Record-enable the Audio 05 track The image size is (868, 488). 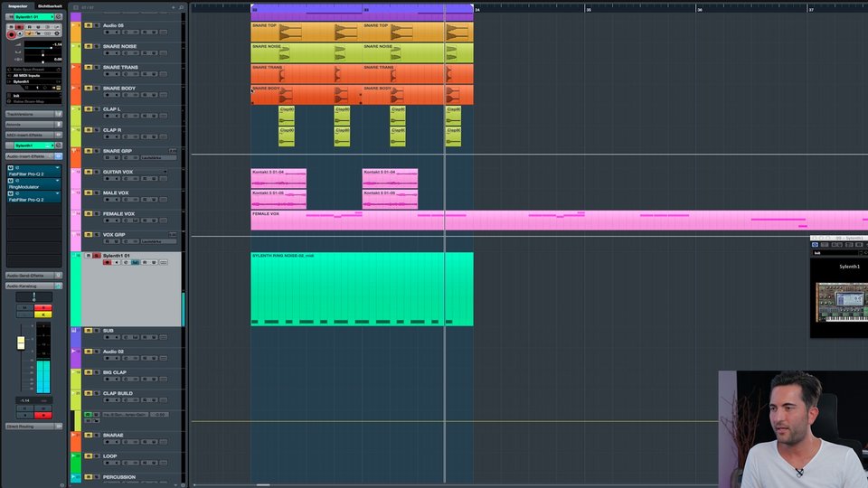click(108, 33)
